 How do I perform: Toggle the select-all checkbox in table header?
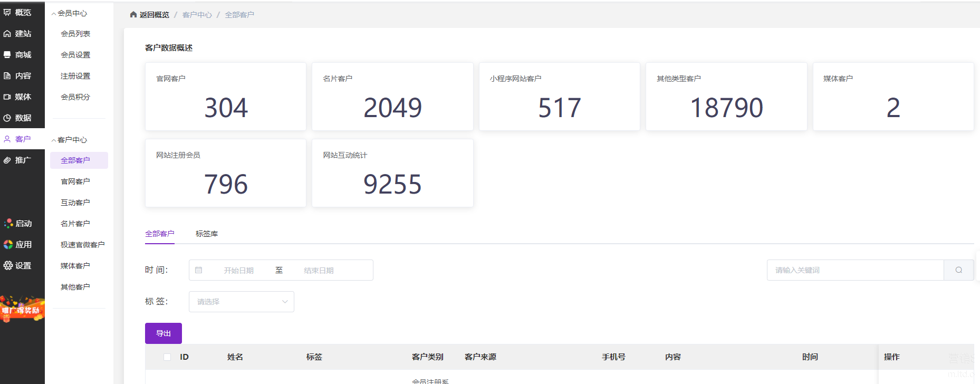point(167,357)
